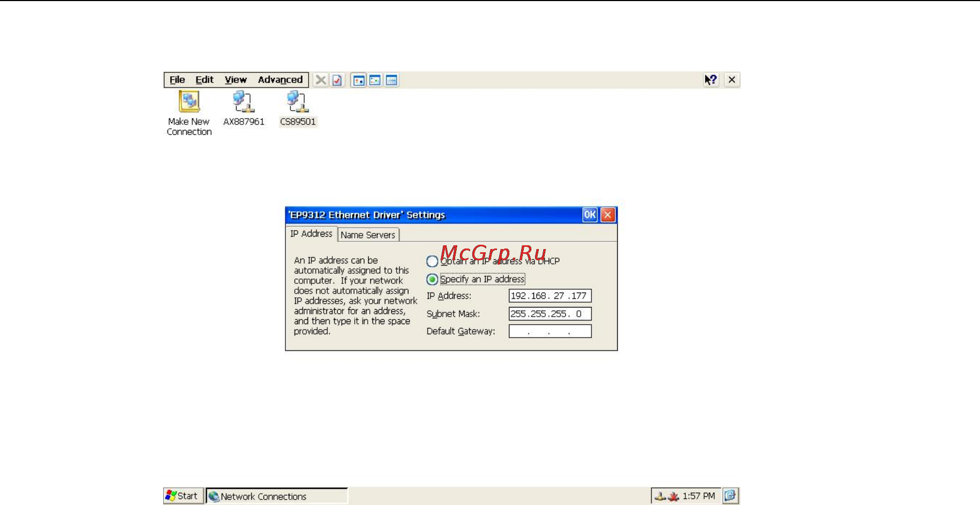
Task: Click the Default Gateway input field
Action: (x=550, y=331)
